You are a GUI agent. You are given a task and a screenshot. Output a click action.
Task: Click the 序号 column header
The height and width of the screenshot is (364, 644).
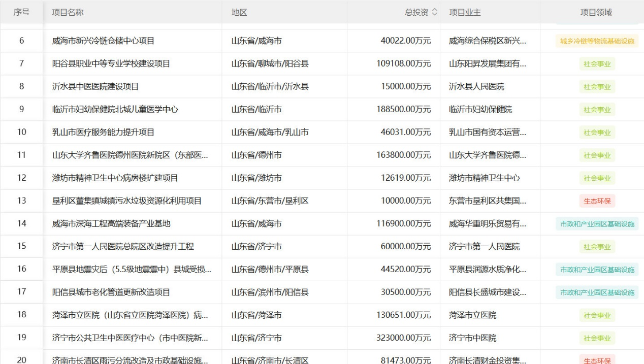coord(21,13)
